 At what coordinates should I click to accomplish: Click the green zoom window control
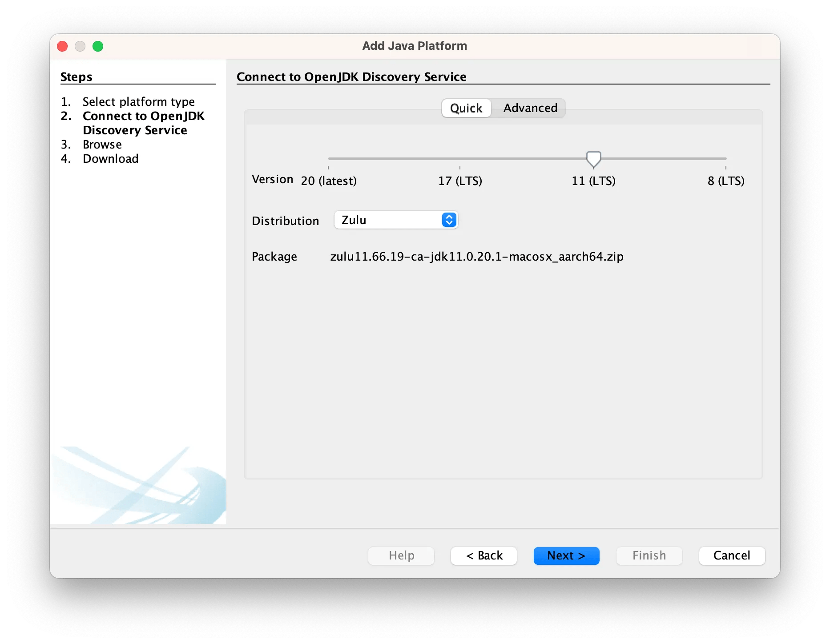[x=98, y=46]
